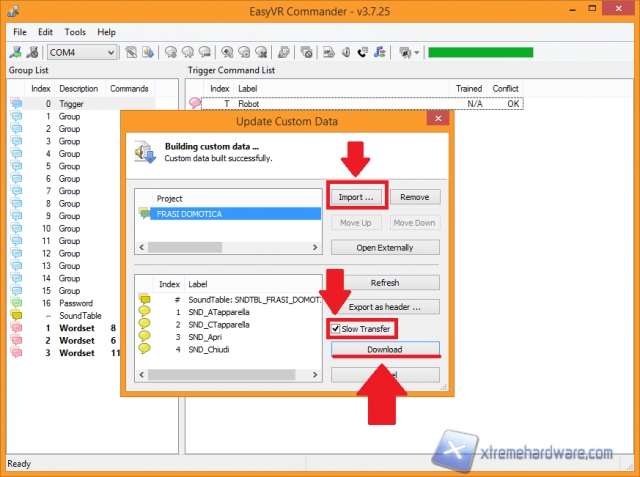Screen dimensions: 640x477
Task: Click the Connect icon in the toolbar
Action: point(17,52)
